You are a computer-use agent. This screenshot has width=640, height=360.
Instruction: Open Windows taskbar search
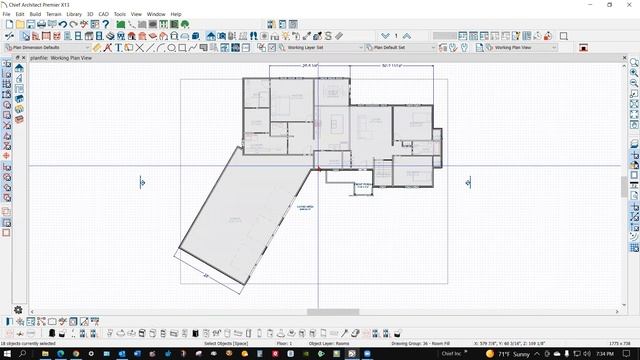pyautogui.click(x=22, y=353)
